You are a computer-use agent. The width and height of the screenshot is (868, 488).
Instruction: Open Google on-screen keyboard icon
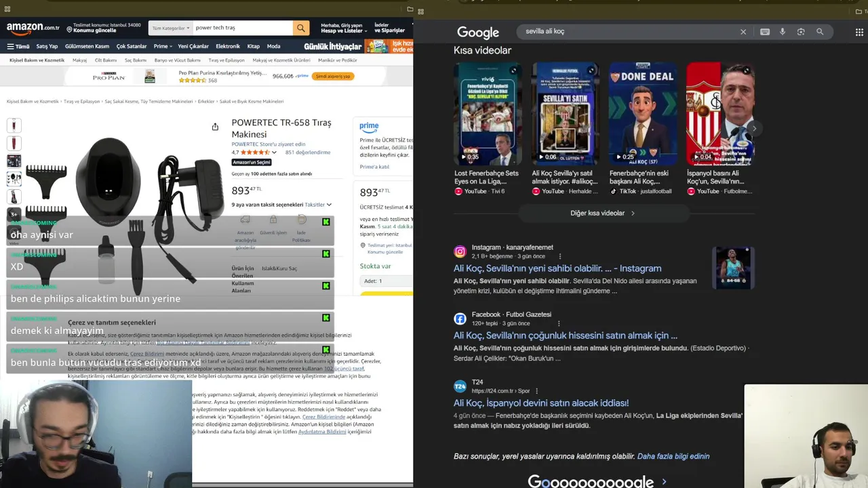[x=765, y=32]
